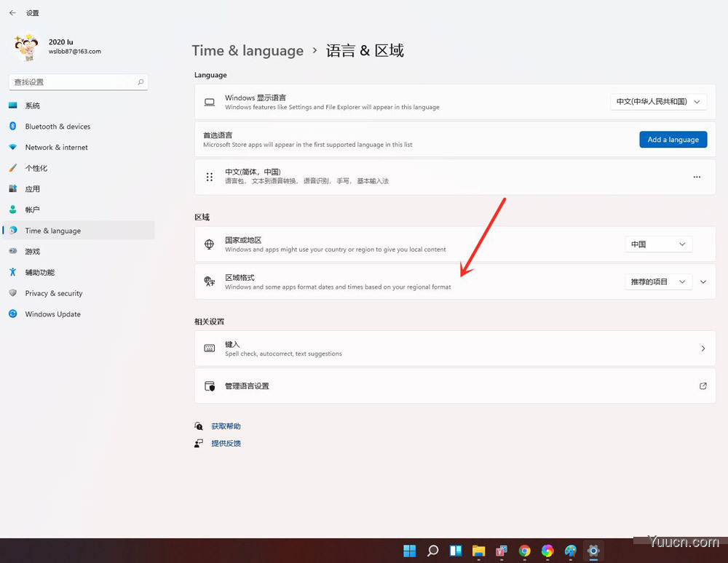The image size is (728, 563).
Task: Open the 游戏 section
Action: click(79, 252)
